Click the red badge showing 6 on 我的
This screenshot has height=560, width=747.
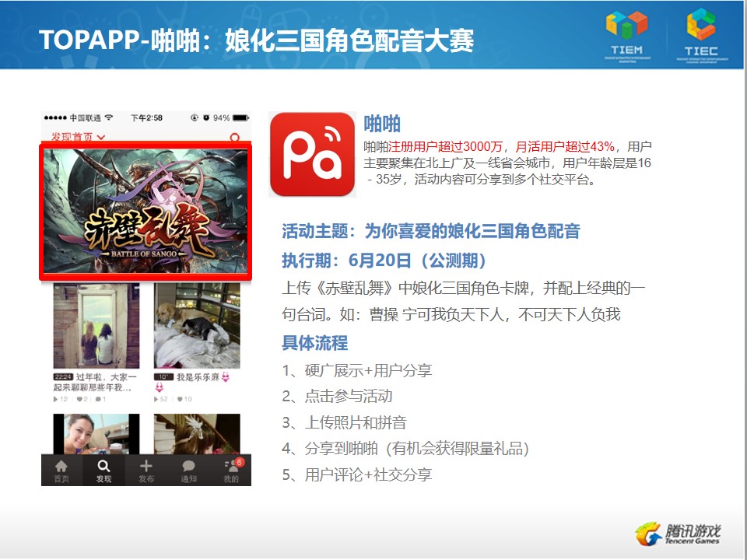pyautogui.click(x=239, y=462)
